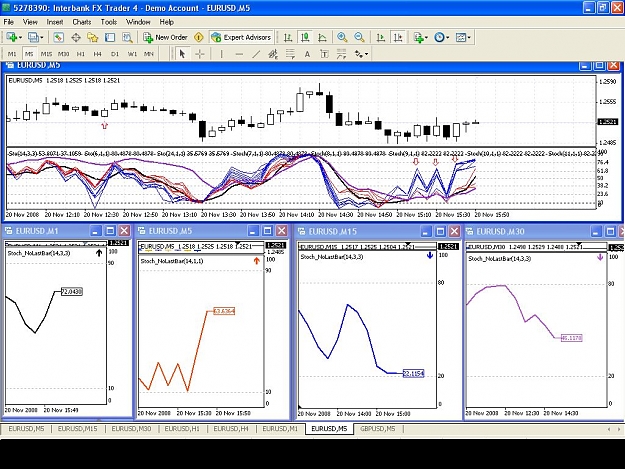Draw a horizontal line tool

(239, 54)
